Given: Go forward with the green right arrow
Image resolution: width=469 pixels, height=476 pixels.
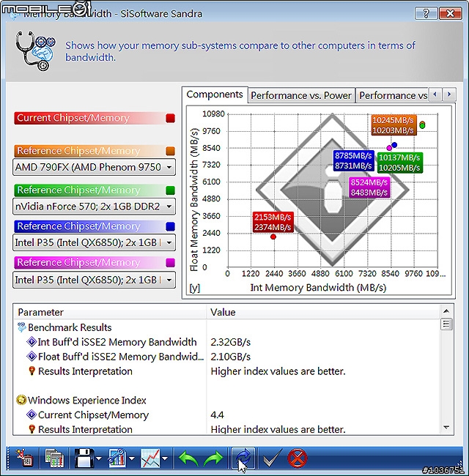Looking at the screenshot, I should (213, 458).
